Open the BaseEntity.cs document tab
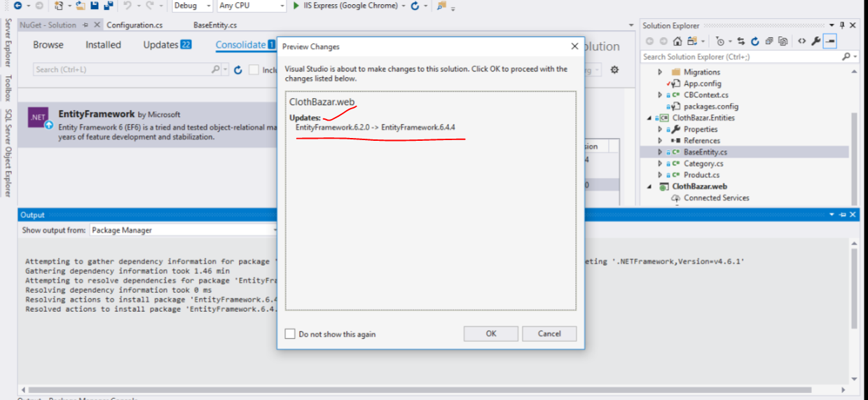 click(x=214, y=25)
